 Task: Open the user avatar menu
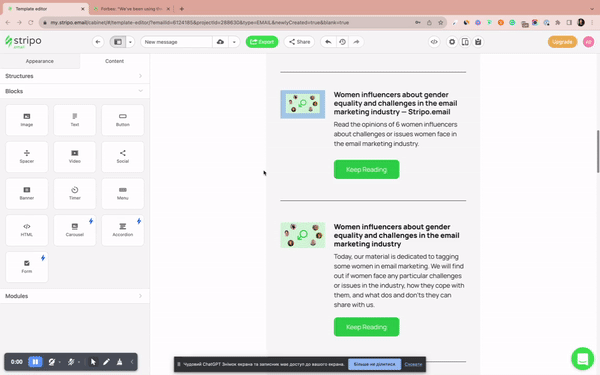[x=589, y=42]
